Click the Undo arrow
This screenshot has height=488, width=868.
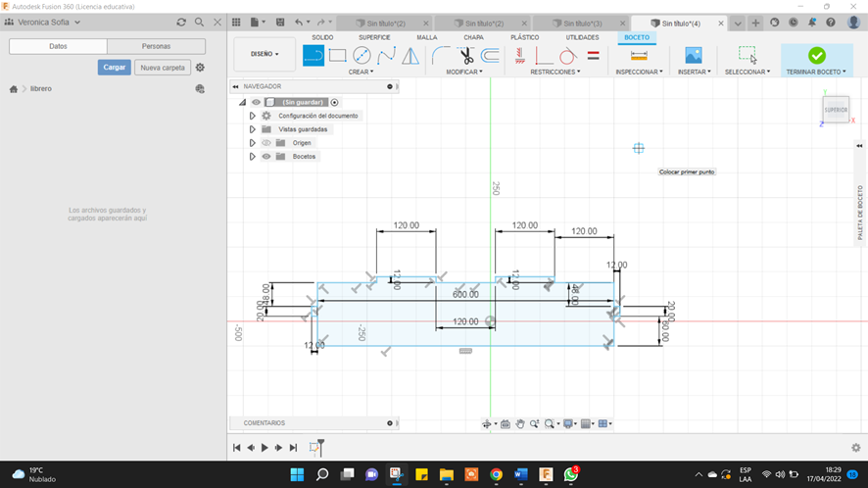(x=299, y=23)
